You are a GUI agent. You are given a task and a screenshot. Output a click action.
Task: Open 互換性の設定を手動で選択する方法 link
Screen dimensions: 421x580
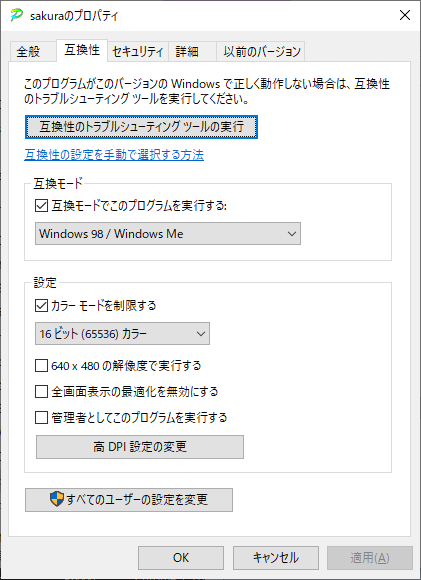[114, 155]
